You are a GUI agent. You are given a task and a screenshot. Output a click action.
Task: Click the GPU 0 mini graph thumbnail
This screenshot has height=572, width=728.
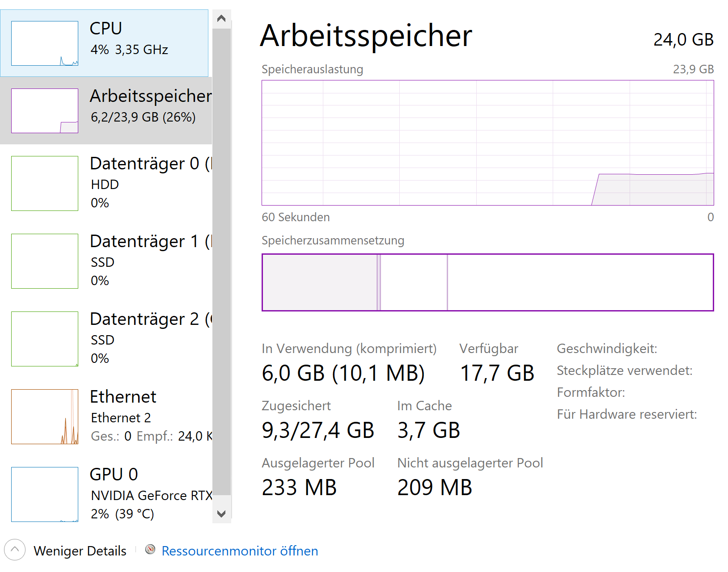[45, 494]
